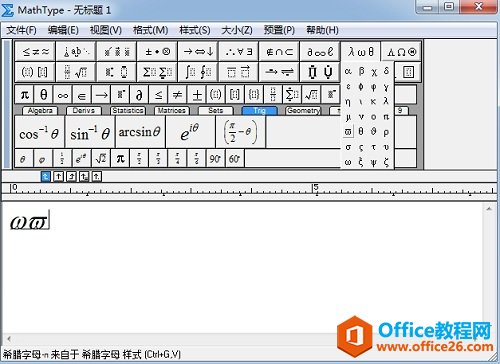Open the 预置(P) menu
This screenshot has width=500, height=364.
[x=279, y=30]
